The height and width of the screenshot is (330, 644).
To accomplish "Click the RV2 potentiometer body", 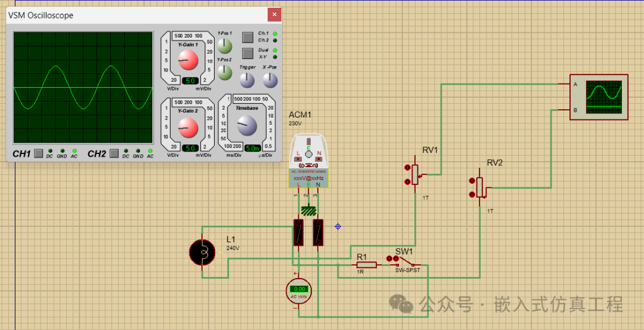I will pos(479,187).
